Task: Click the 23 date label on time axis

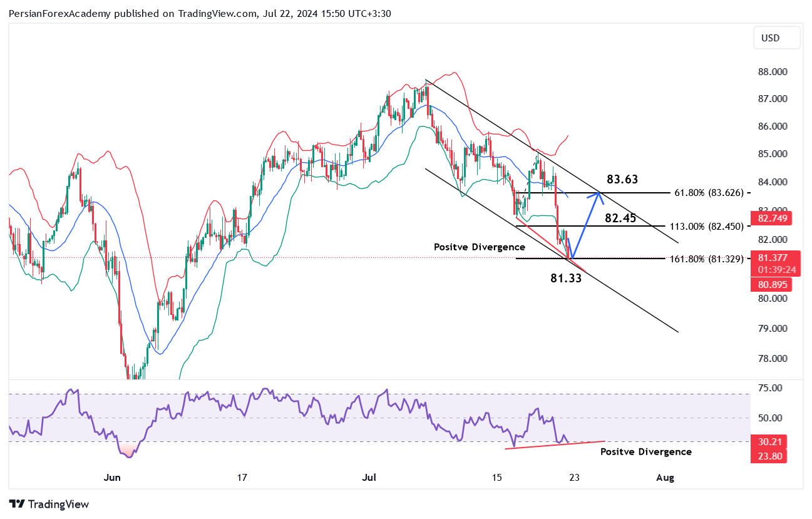Action: pyautogui.click(x=574, y=478)
